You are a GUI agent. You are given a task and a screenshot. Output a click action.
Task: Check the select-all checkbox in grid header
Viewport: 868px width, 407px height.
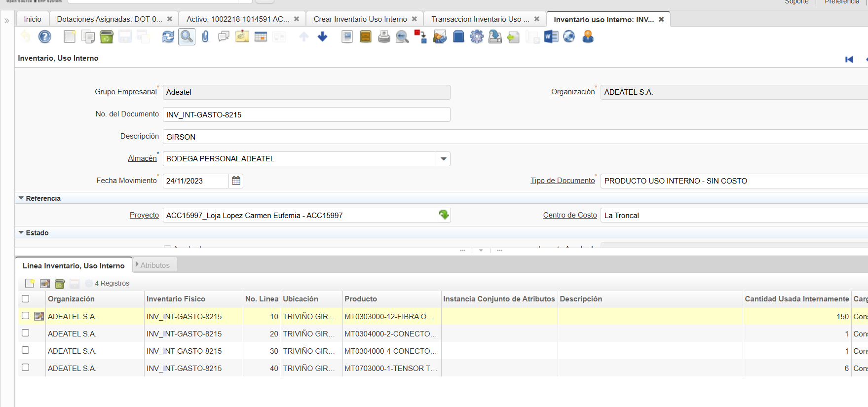pyautogui.click(x=26, y=299)
